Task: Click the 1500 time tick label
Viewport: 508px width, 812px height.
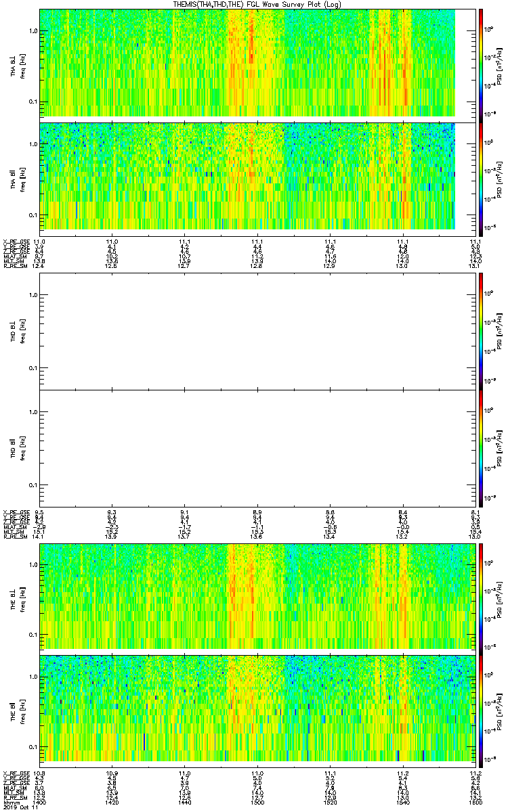Action: coord(257,803)
